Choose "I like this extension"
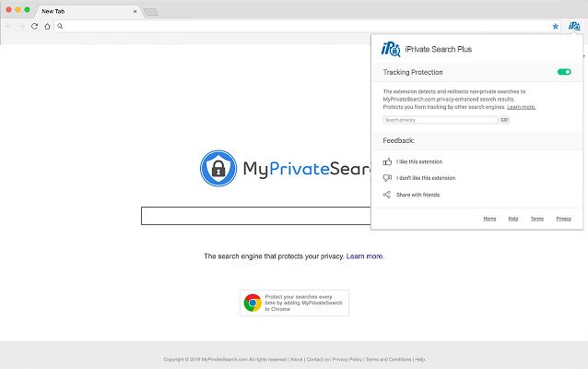Image resolution: width=588 pixels, height=369 pixels. (x=419, y=161)
